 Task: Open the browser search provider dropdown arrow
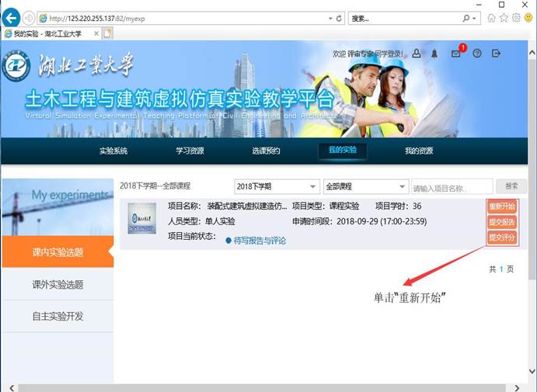[x=476, y=18]
